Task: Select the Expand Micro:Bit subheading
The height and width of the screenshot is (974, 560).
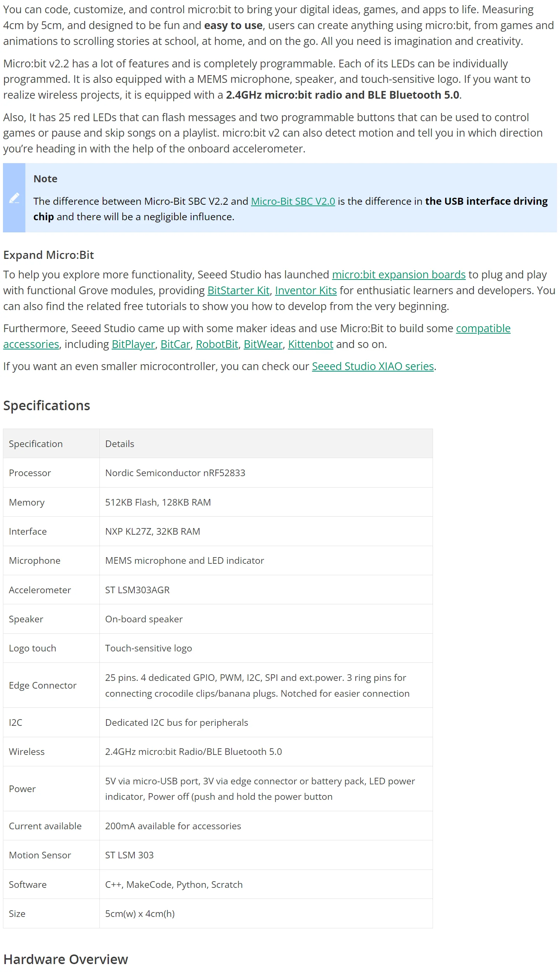Action: click(49, 255)
